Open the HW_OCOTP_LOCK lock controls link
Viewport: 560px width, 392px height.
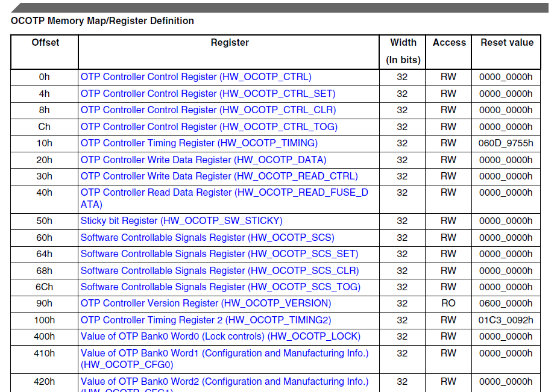coord(221,337)
